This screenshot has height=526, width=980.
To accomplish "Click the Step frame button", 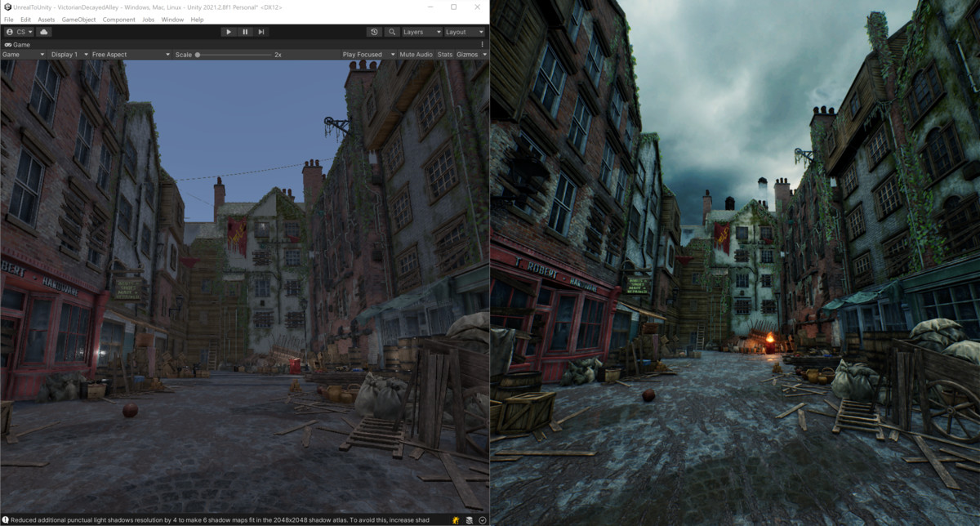I will 261,32.
